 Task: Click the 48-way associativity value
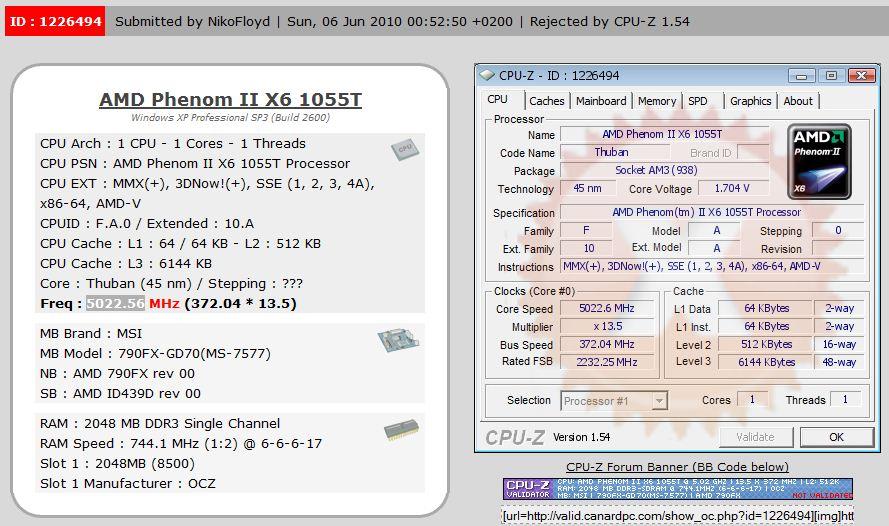point(839,362)
